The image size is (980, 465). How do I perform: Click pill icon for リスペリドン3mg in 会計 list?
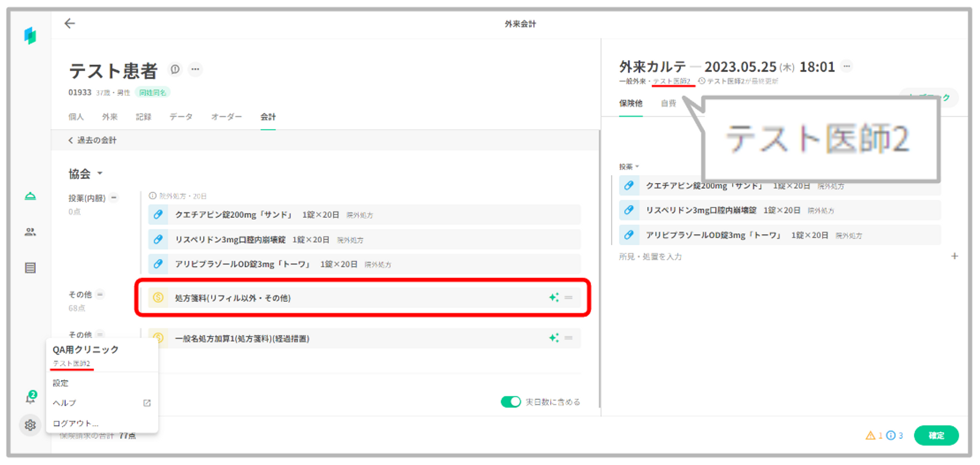tap(158, 239)
